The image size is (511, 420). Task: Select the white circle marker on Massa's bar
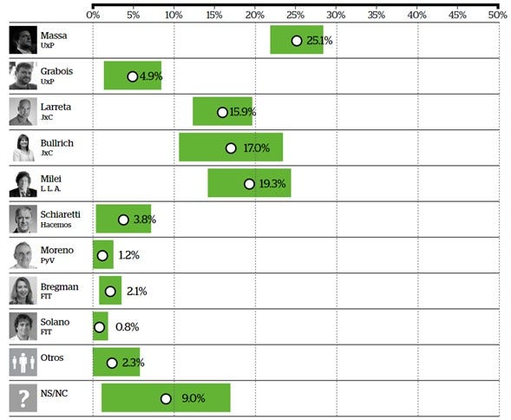point(297,41)
